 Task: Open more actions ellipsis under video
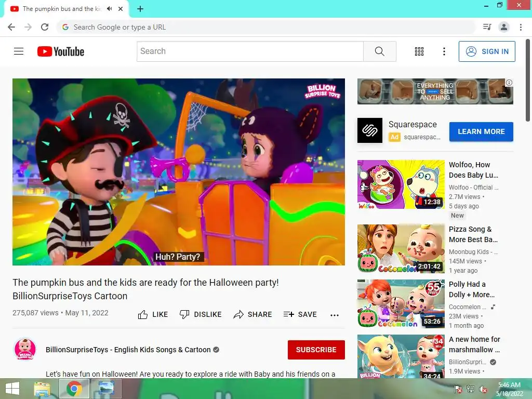pyautogui.click(x=335, y=315)
